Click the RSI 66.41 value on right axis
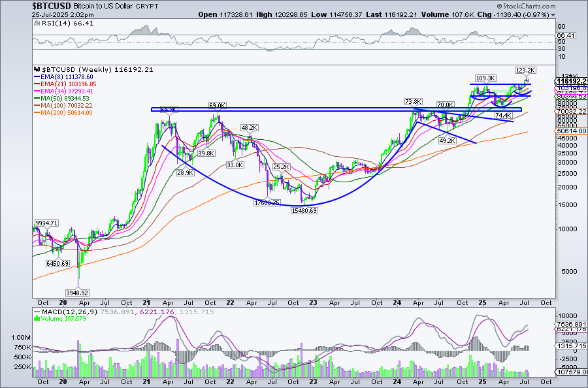 tap(566, 35)
